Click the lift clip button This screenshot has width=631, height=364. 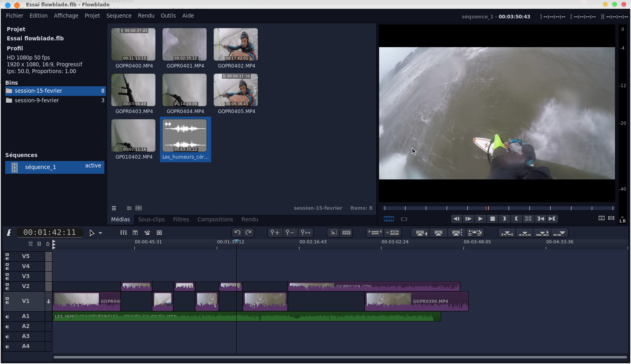(x=438, y=233)
